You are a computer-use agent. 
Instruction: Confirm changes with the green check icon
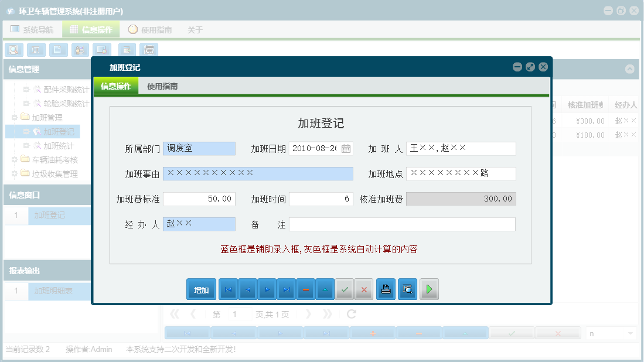pos(345,289)
